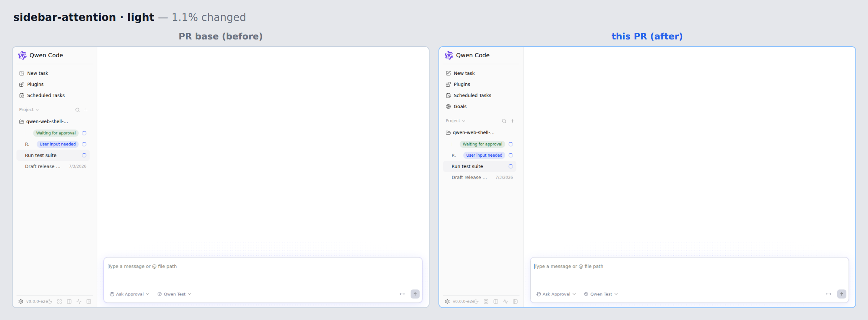
Task: Expand the Project dropdown in the after panel
Action: [x=456, y=121]
